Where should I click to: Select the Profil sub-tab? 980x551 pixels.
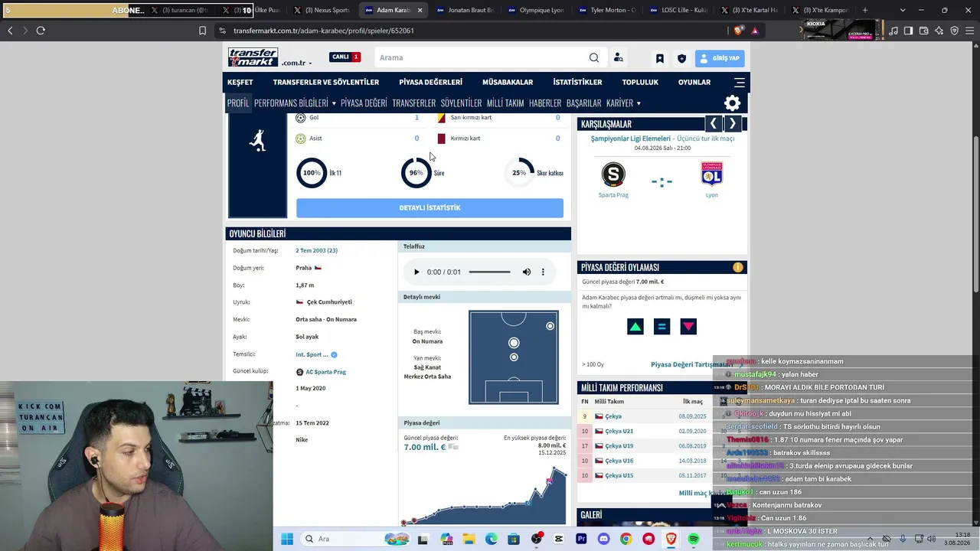238,103
